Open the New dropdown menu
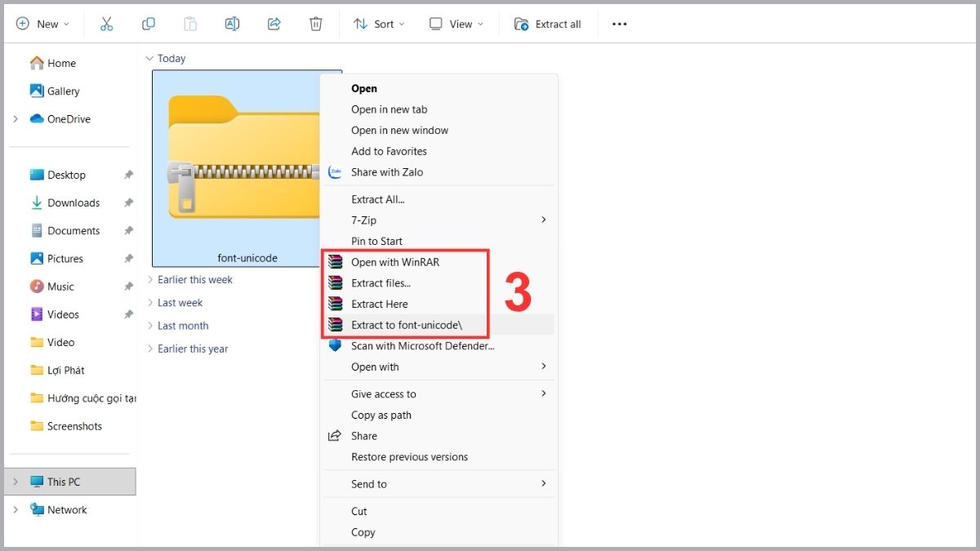 click(x=43, y=24)
